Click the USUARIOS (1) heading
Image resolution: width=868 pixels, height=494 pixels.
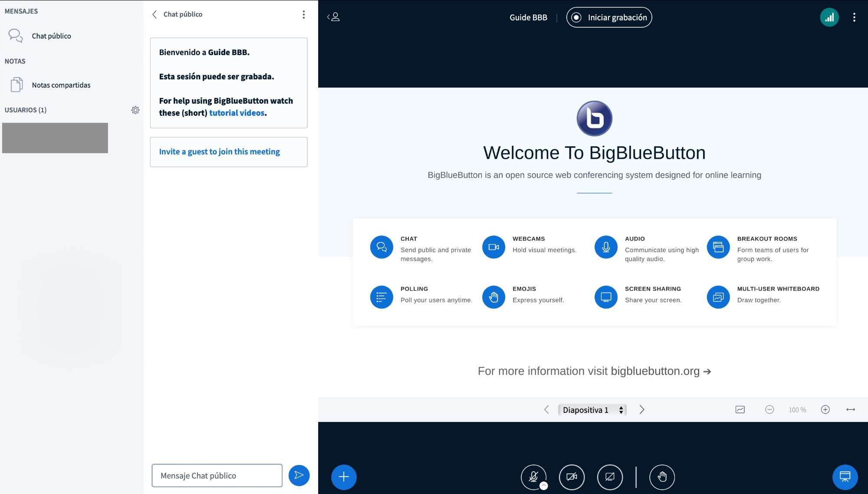pyautogui.click(x=26, y=110)
